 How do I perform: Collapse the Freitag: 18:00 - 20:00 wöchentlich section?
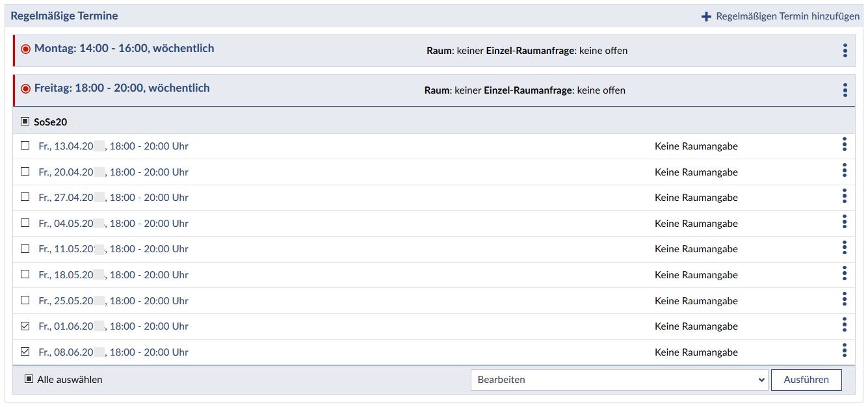coord(122,88)
